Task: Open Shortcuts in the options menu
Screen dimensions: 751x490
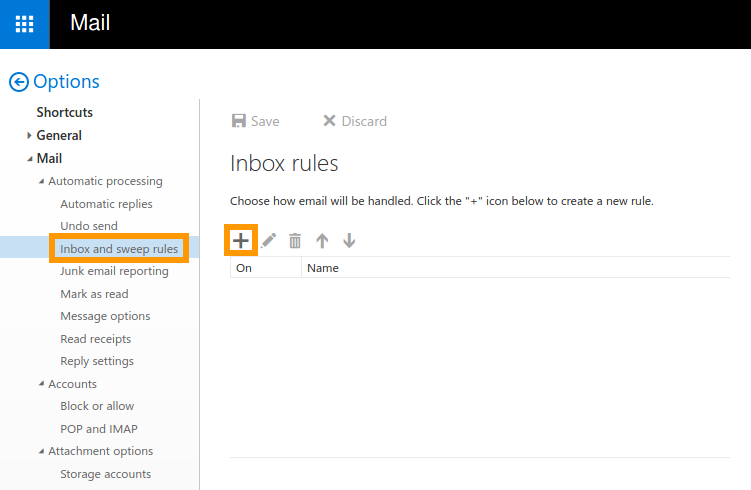Action: coord(64,113)
